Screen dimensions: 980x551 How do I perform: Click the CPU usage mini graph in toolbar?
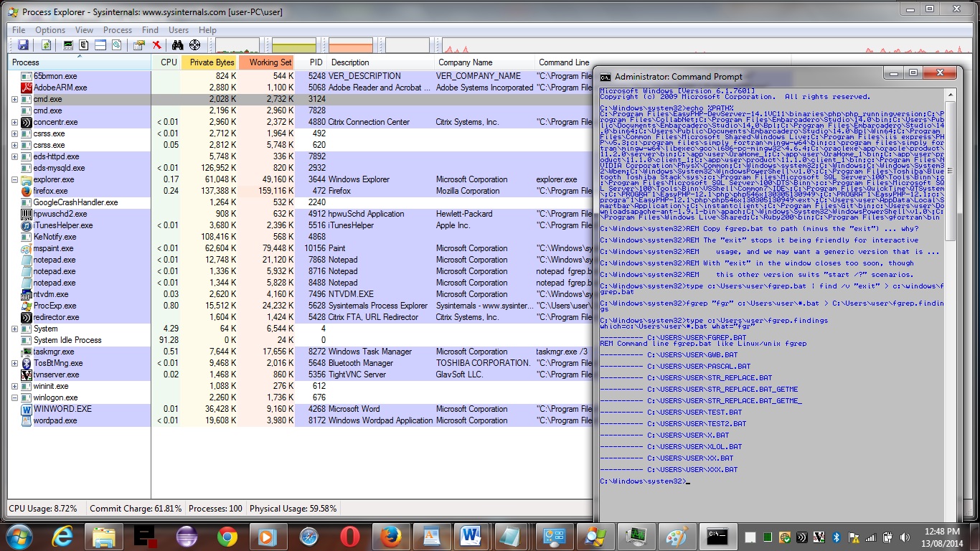pos(237,45)
